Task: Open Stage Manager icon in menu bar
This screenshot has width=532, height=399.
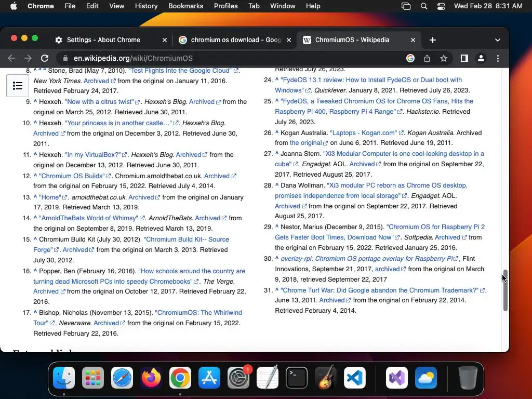Action: click(x=406, y=6)
